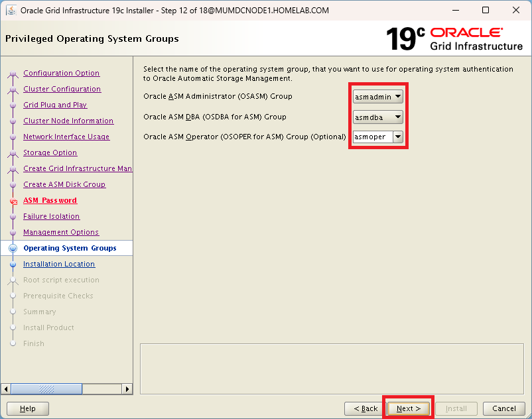Cancel the Grid Infrastructure installation
This screenshot has height=419, width=532.
coord(504,408)
